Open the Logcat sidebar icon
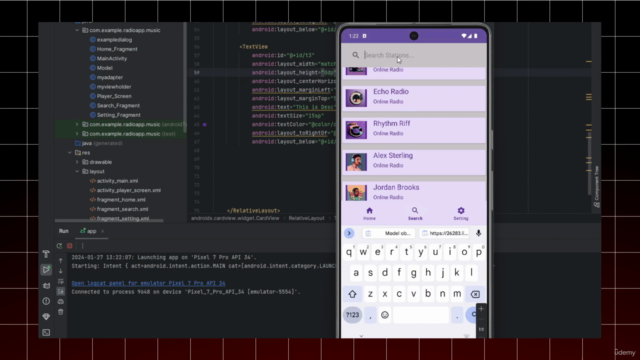The image size is (640, 360). [46, 286]
